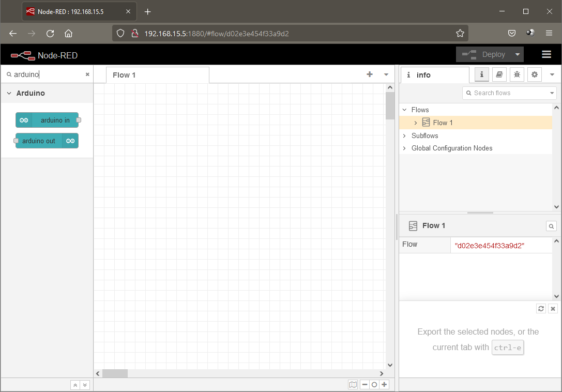Open Firefox application menu

549,33
